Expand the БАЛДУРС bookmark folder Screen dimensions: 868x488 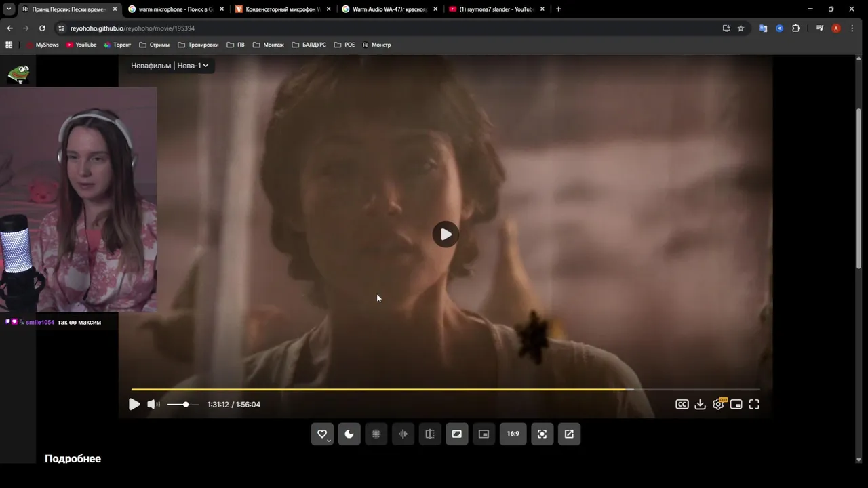309,45
